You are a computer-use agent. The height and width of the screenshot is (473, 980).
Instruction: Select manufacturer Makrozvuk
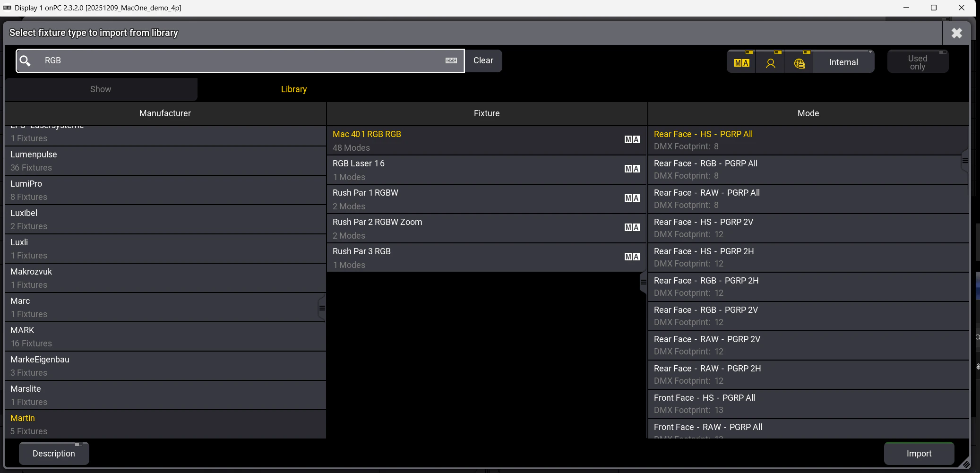pos(165,278)
